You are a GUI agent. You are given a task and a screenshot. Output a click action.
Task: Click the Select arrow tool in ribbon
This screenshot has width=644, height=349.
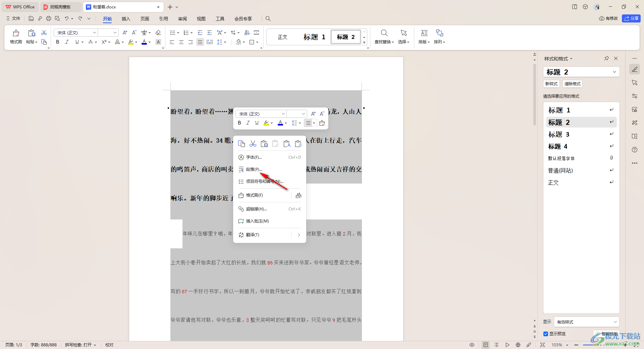pyautogui.click(x=404, y=33)
